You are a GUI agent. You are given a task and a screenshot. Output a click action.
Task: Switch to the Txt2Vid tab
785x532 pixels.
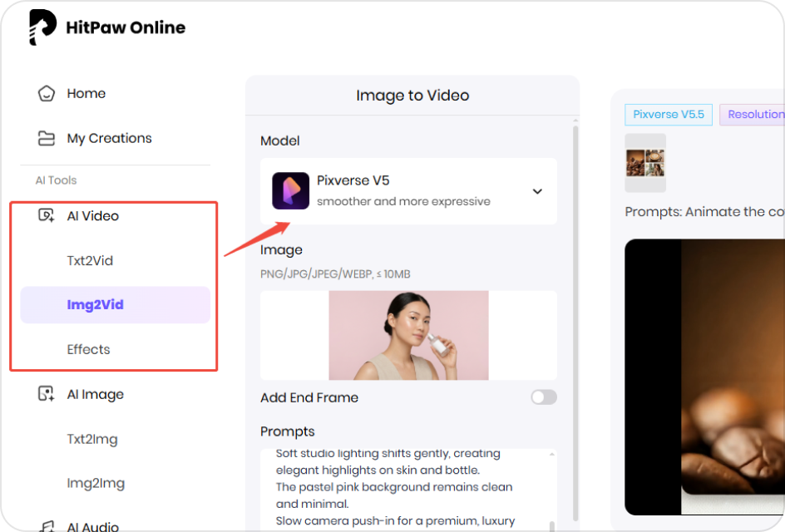click(x=88, y=260)
